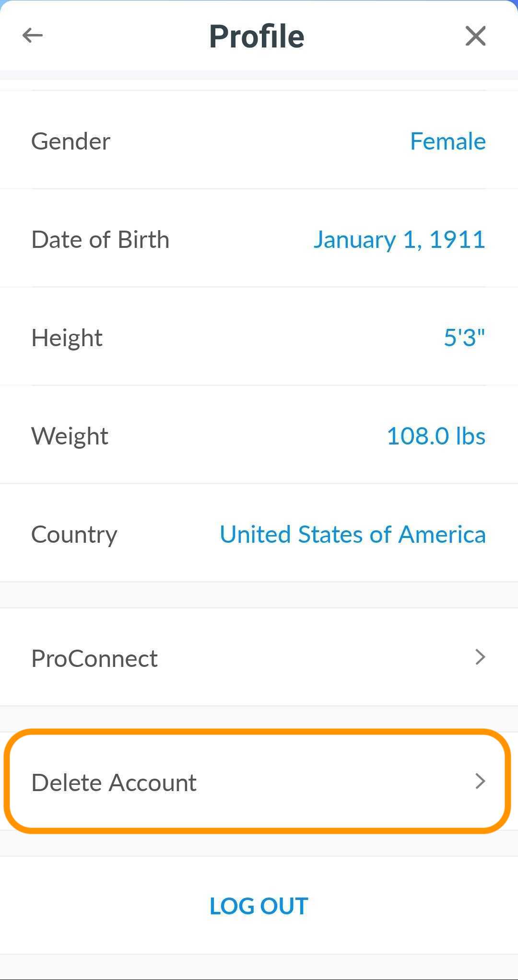518x980 pixels.
Task: Tap the Gender label
Action: click(x=71, y=141)
